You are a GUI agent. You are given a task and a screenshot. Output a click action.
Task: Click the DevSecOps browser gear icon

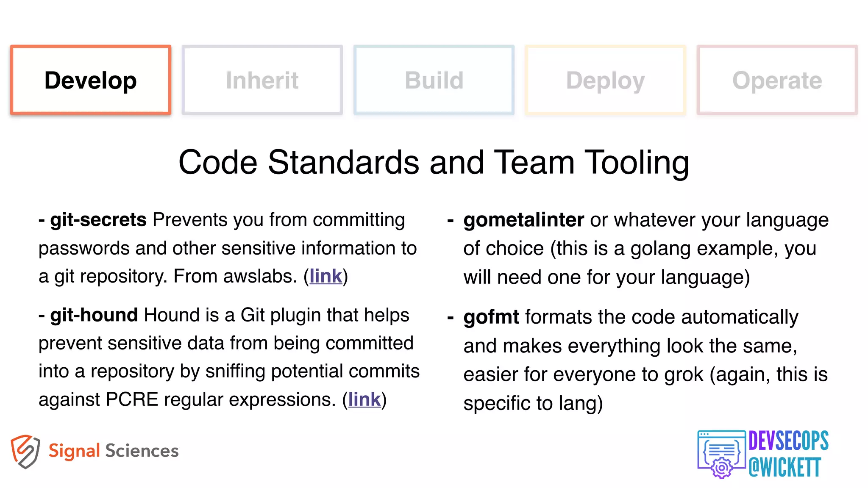[721, 454]
